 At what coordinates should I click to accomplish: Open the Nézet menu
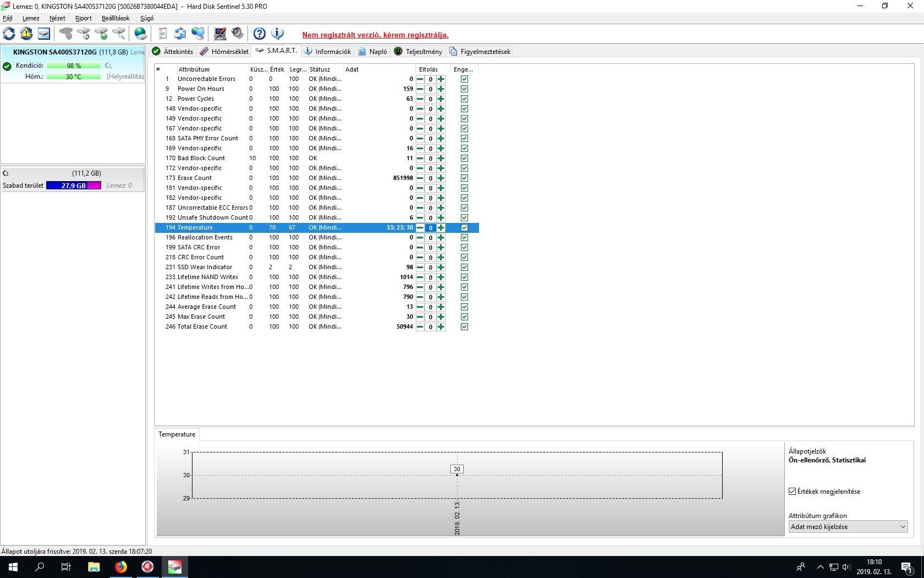click(x=57, y=18)
